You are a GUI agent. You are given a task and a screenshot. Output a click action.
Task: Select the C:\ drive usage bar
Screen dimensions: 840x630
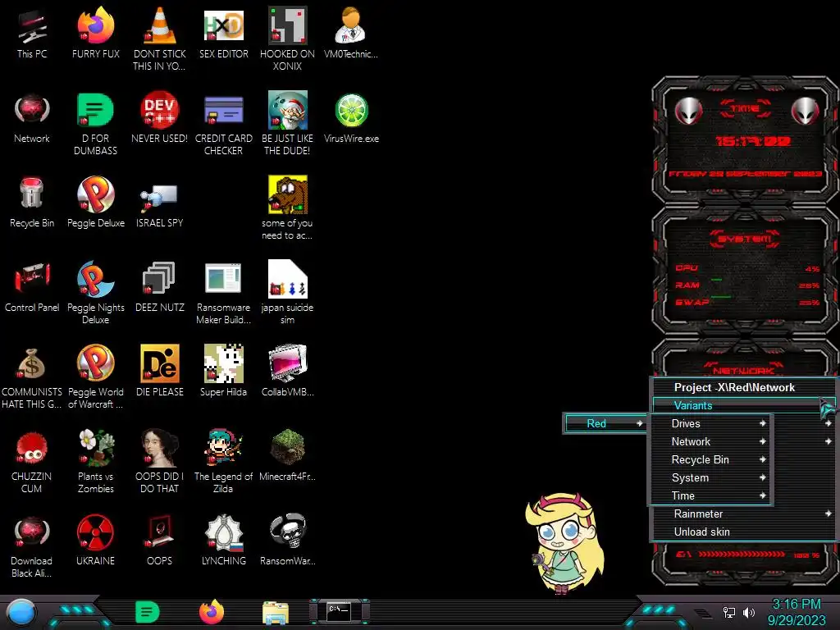point(748,555)
